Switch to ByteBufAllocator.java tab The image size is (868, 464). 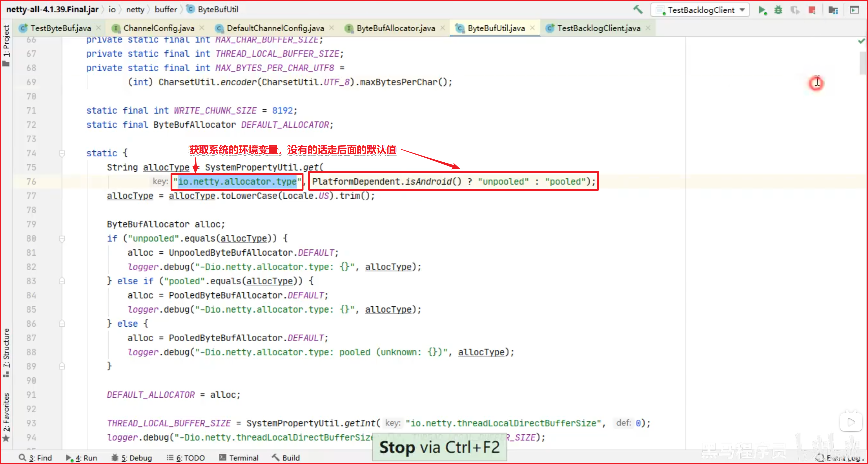click(396, 28)
